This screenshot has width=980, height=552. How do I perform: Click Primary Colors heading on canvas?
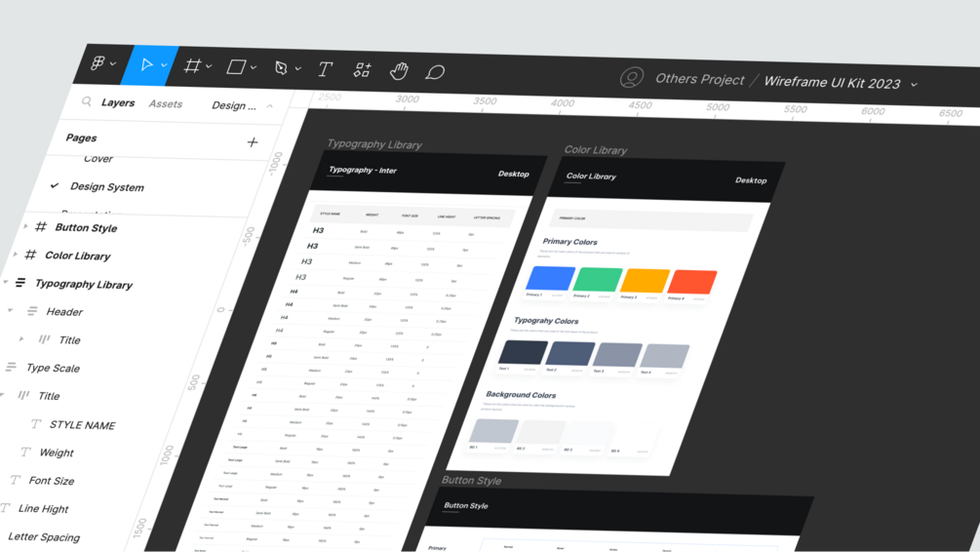pos(570,241)
